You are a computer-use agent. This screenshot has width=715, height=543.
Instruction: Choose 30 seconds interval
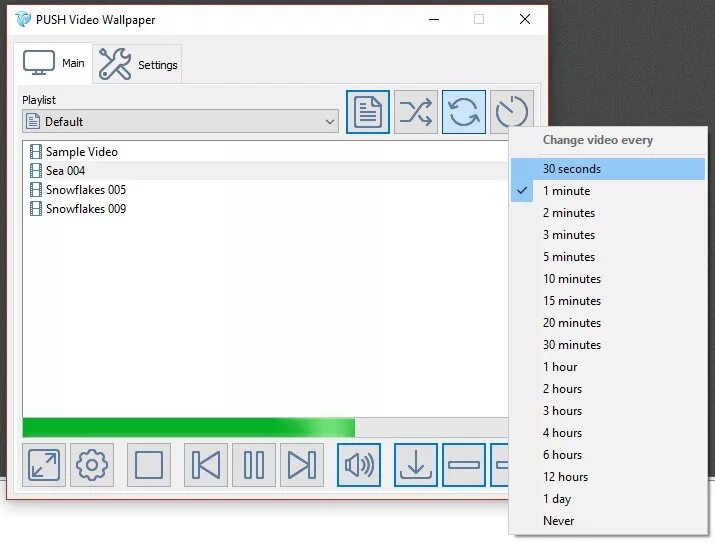[608, 169]
